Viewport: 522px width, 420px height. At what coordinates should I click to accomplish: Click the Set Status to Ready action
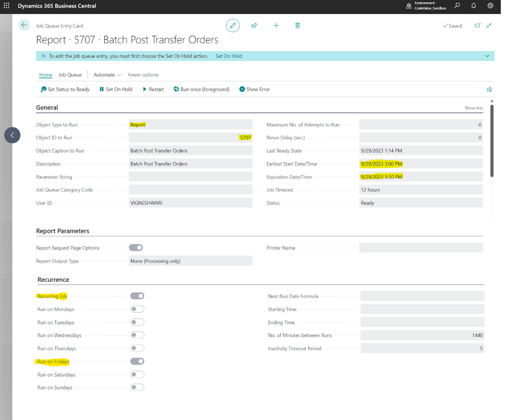(x=65, y=89)
